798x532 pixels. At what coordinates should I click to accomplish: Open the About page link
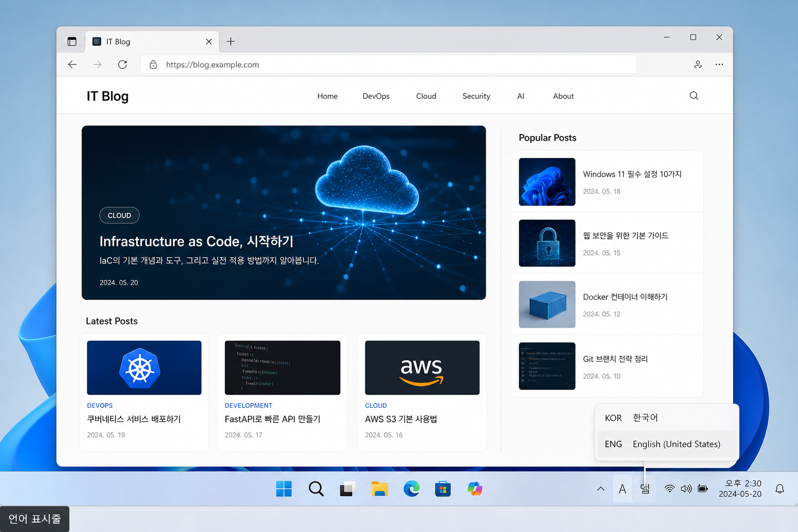point(563,96)
